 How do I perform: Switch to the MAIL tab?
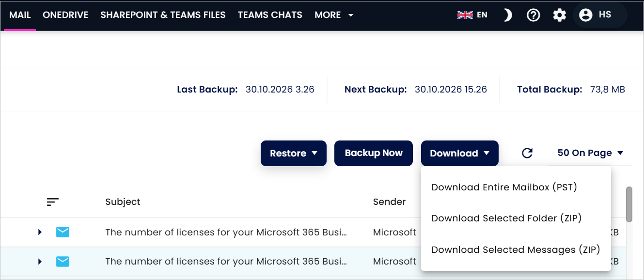20,15
